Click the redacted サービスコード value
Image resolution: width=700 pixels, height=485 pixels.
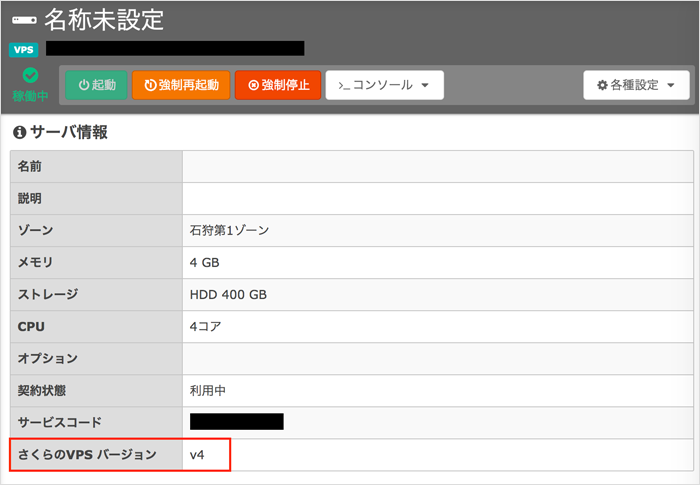point(237,422)
